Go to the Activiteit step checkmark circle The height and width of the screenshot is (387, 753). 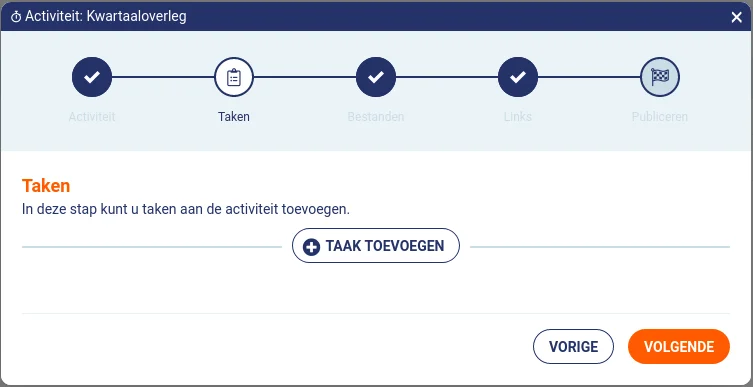tap(92, 77)
